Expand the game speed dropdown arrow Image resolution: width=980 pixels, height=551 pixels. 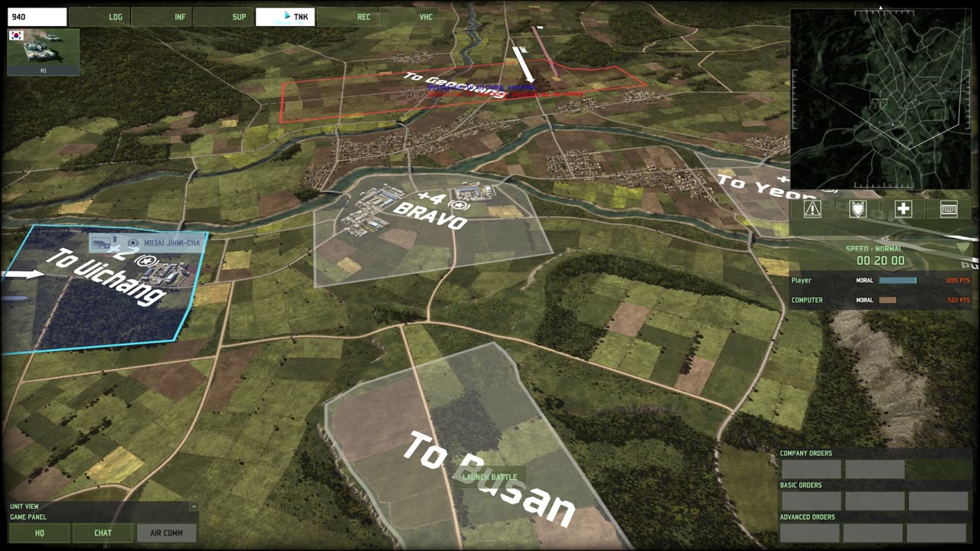962,248
